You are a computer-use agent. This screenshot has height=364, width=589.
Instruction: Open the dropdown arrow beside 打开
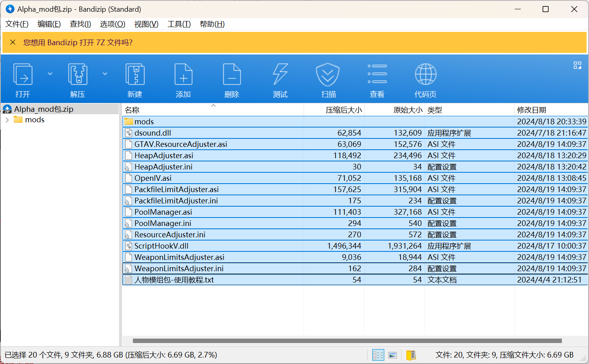tap(50, 74)
